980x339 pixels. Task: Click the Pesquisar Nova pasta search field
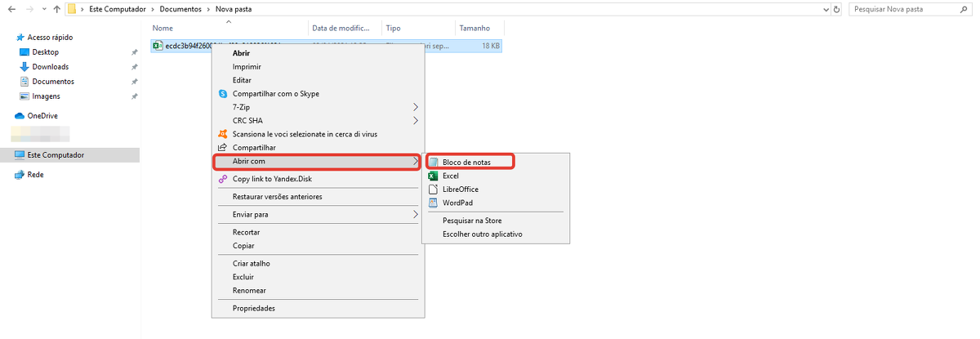[x=908, y=9]
